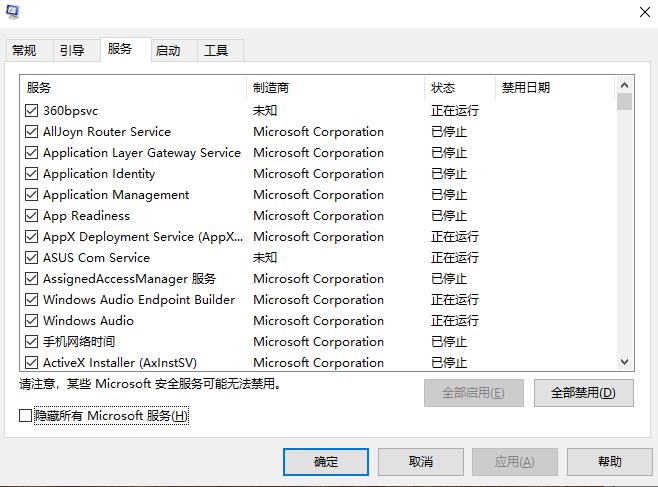Click the 全部启用(E) button
658x487 pixels.
click(474, 393)
